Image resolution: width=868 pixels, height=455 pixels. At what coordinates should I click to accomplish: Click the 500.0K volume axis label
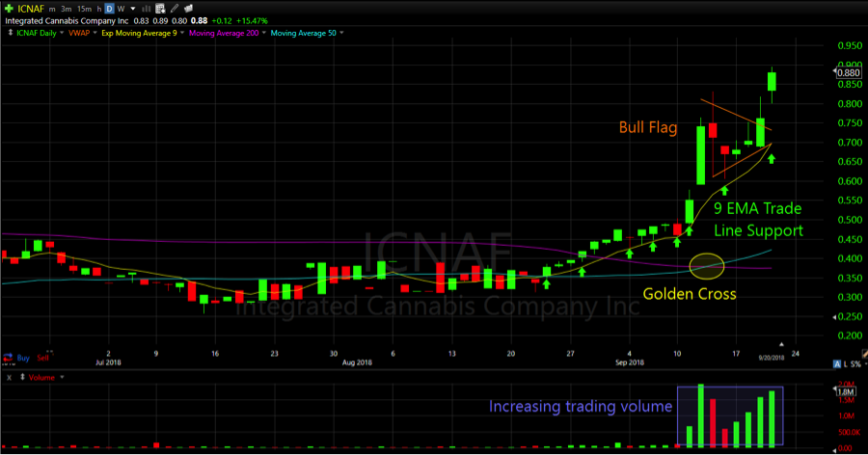click(x=849, y=432)
